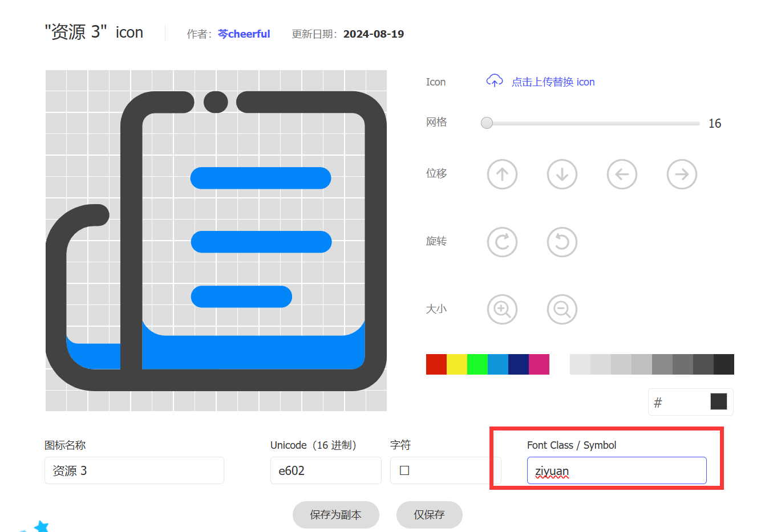
Task: Shift the icon left with arrow
Action: pos(622,174)
